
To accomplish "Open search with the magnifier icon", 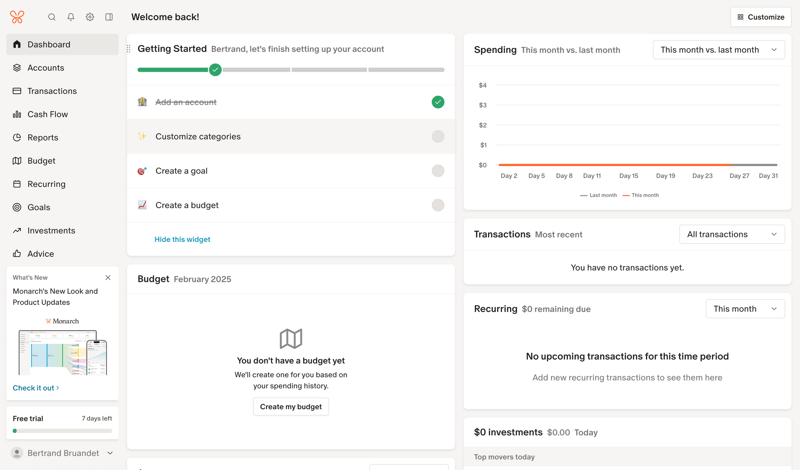I will 52,17.
